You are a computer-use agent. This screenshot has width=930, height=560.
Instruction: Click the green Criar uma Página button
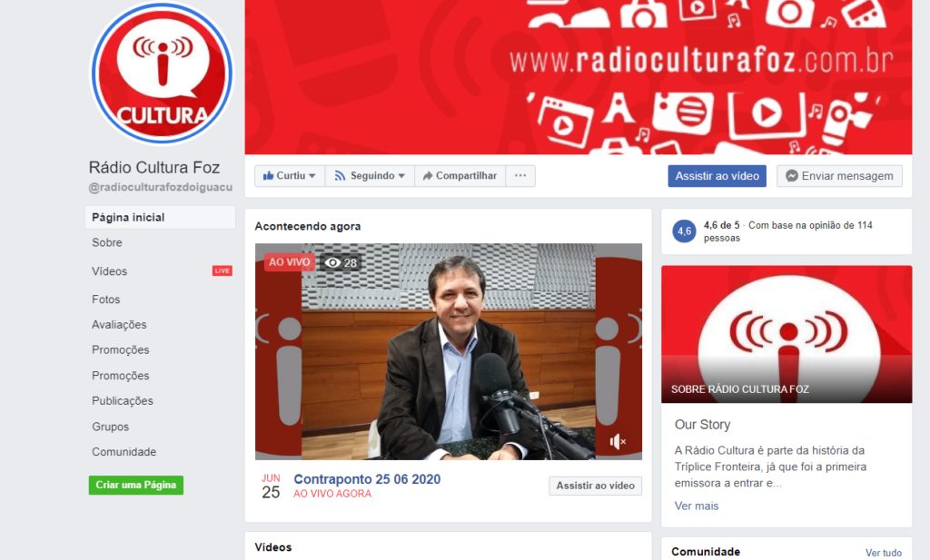[136, 485]
